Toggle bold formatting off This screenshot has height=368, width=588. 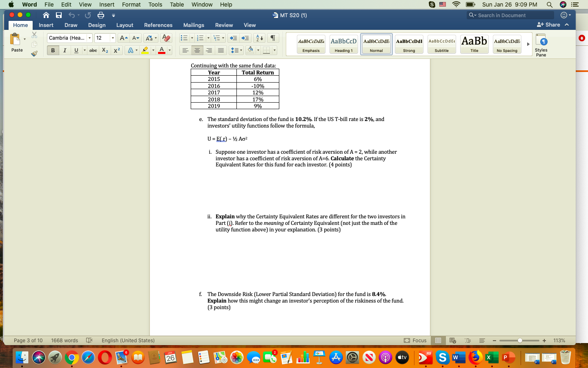[x=53, y=50]
